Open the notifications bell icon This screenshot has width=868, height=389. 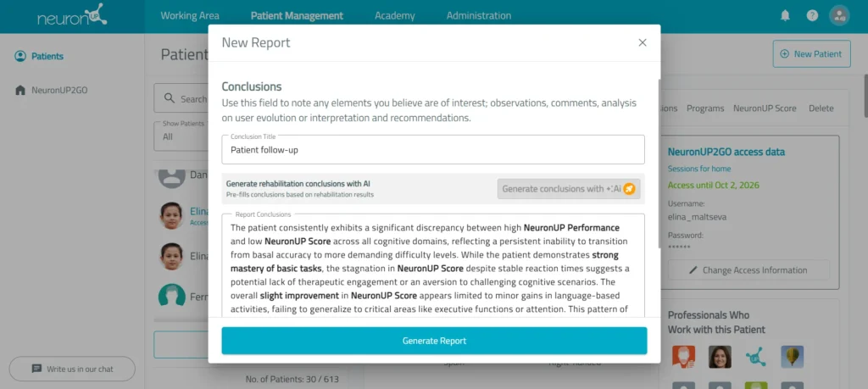point(785,15)
